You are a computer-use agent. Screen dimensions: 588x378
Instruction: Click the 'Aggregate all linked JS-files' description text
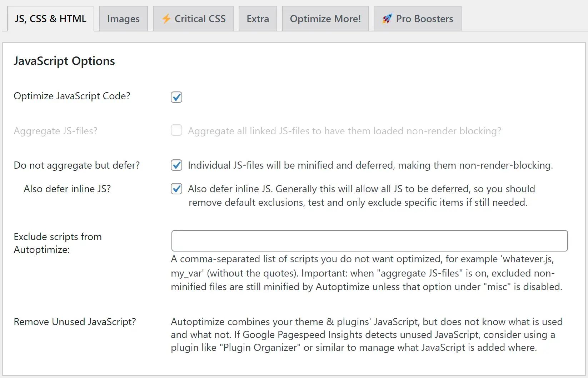coord(344,131)
